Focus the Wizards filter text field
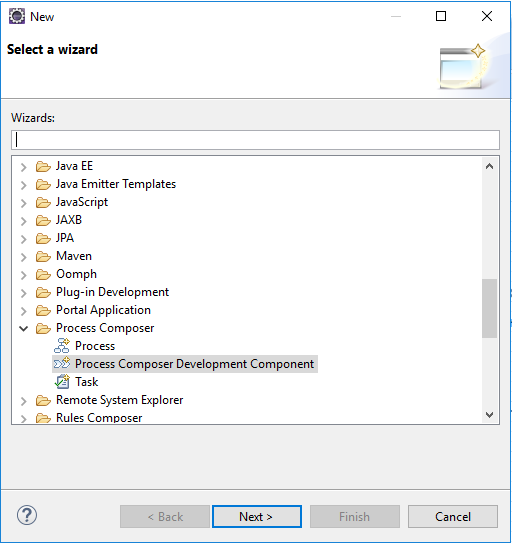 click(x=255, y=140)
